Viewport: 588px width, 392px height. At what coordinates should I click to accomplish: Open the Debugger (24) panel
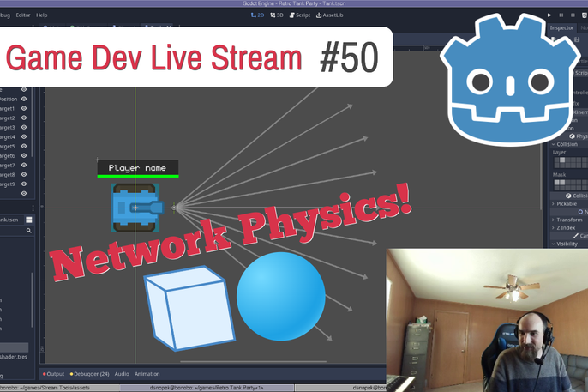click(90, 374)
